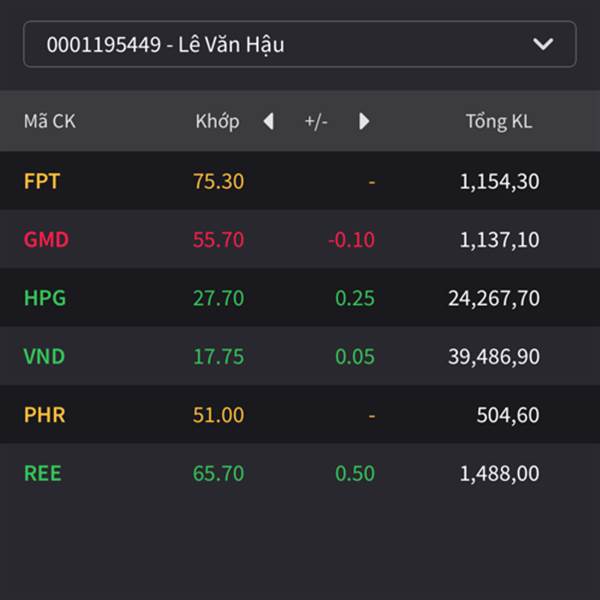Open the GMD stock ticker
This screenshot has width=600, height=600.
pyautogui.click(x=46, y=240)
